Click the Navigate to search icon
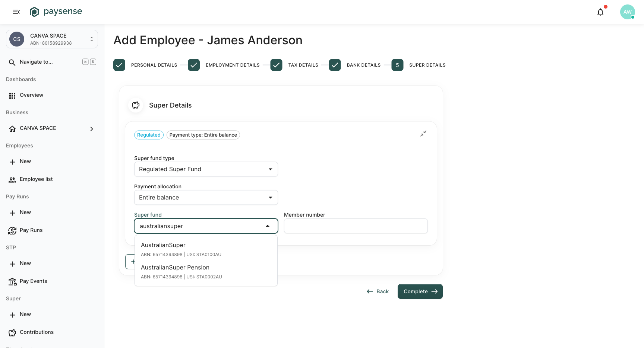Viewport: 644px width, 348px height. (12, 62)
